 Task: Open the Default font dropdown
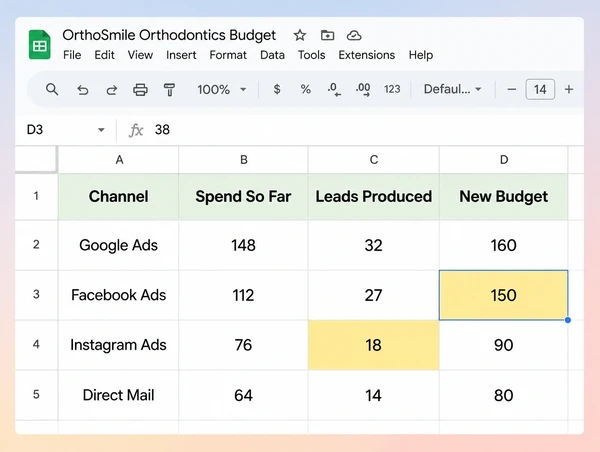point(452,90)
